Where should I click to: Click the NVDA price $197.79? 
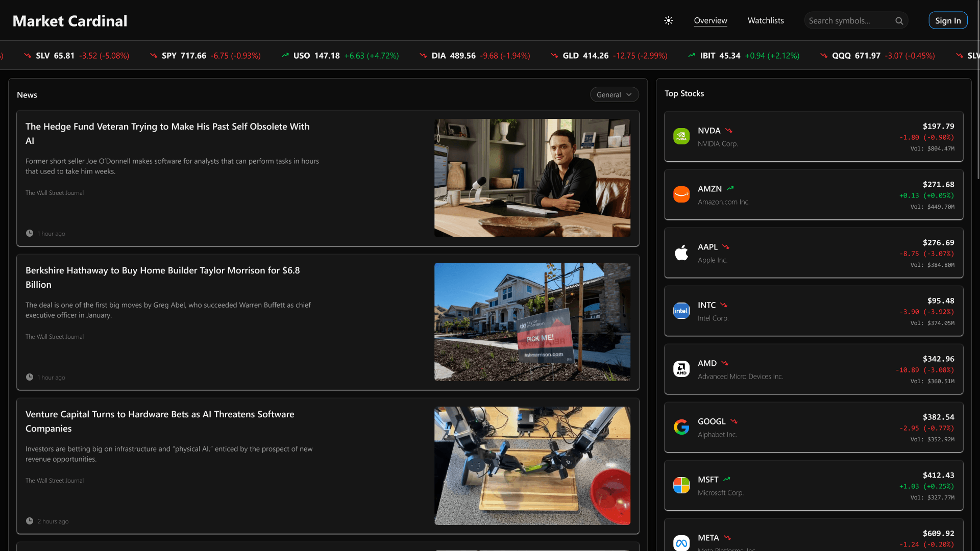coord(938,127)
